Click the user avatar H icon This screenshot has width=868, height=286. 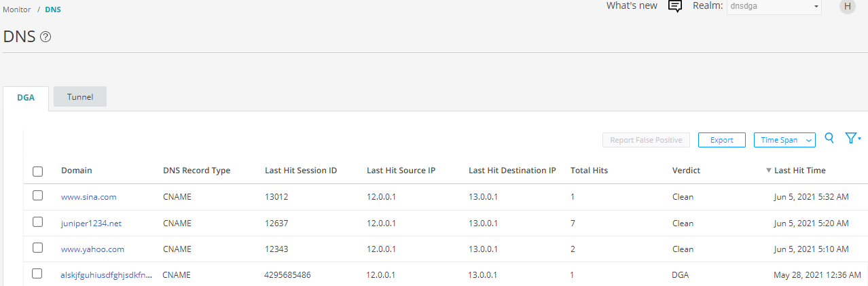coord(846,7)
